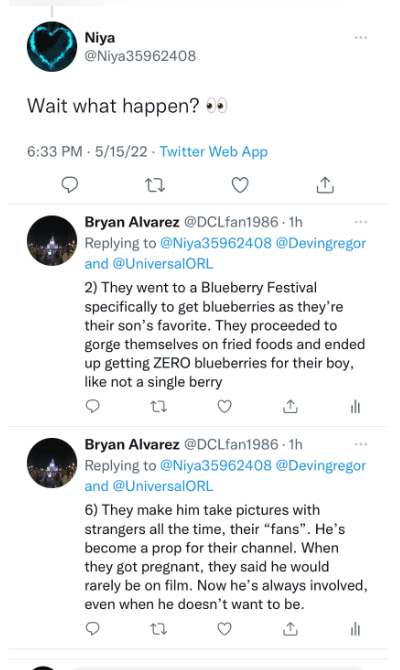The image size is (400, 670).
Task: Open the @Niya35962408 handle under Niya's name
Action: click(x=140, y=56)
